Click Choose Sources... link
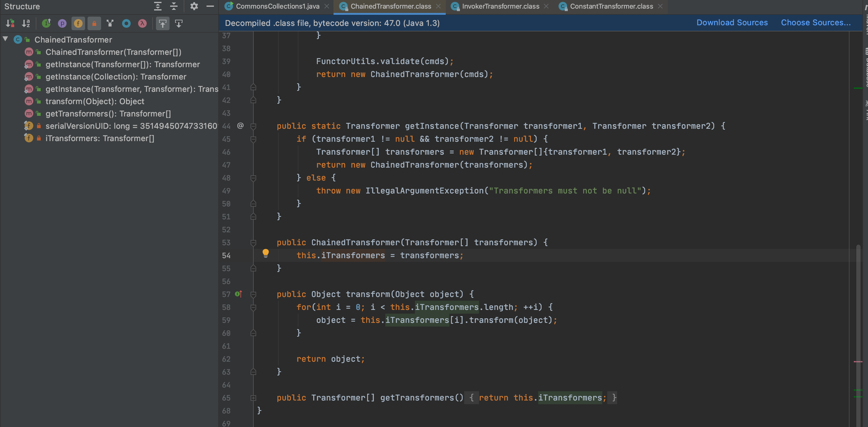This screenshot has height=427, width=868. pyautogui.click(x=816, y=22)
